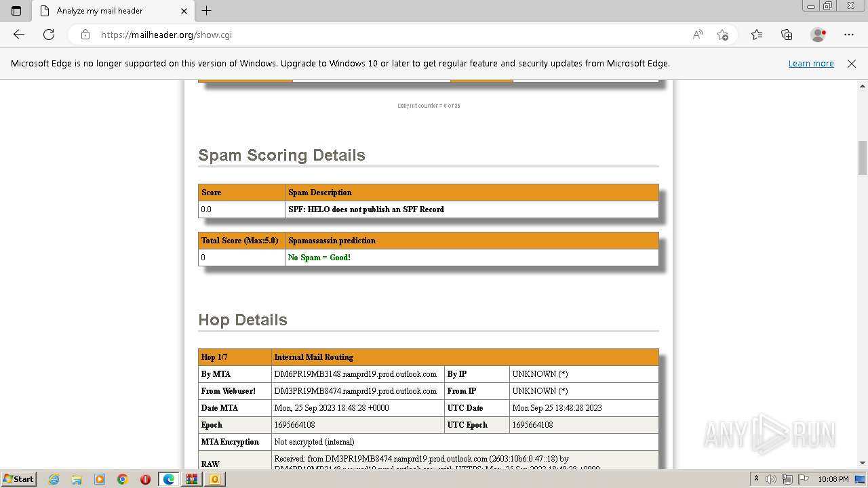The height and width of the screenshot is (488, 868).
Task: Select the Date MTA timestamp value
Action: tap(332, 408)
